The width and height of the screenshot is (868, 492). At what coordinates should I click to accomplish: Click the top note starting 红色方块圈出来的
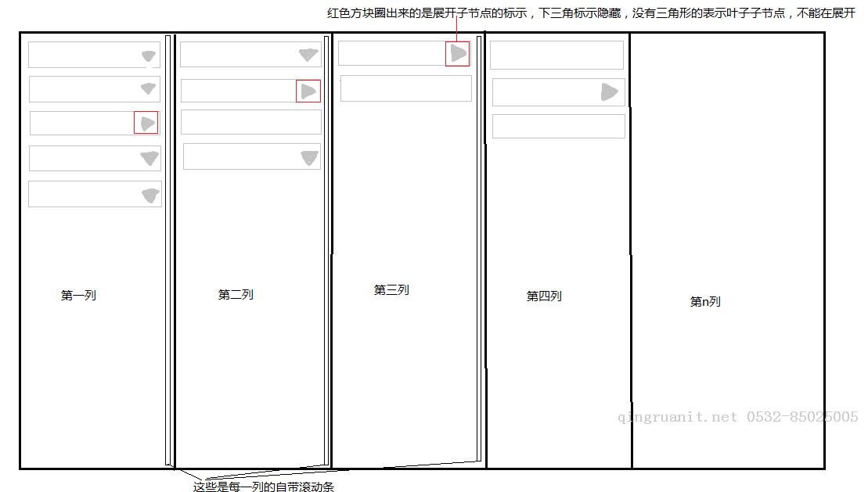[591, 13]
